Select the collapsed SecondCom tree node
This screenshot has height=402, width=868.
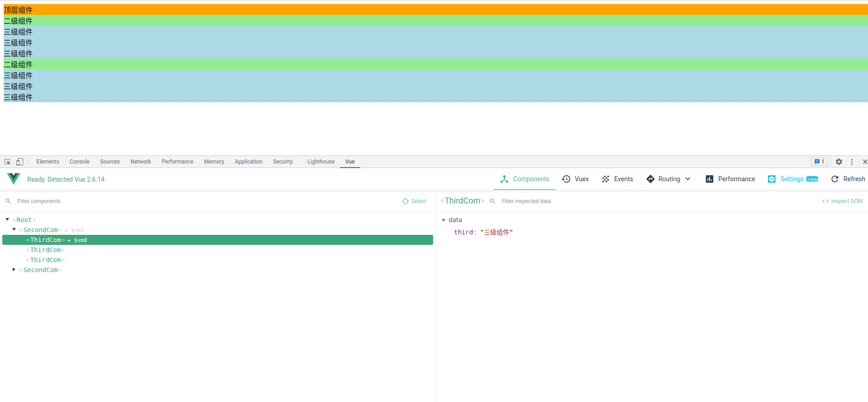tap(40, 270)
